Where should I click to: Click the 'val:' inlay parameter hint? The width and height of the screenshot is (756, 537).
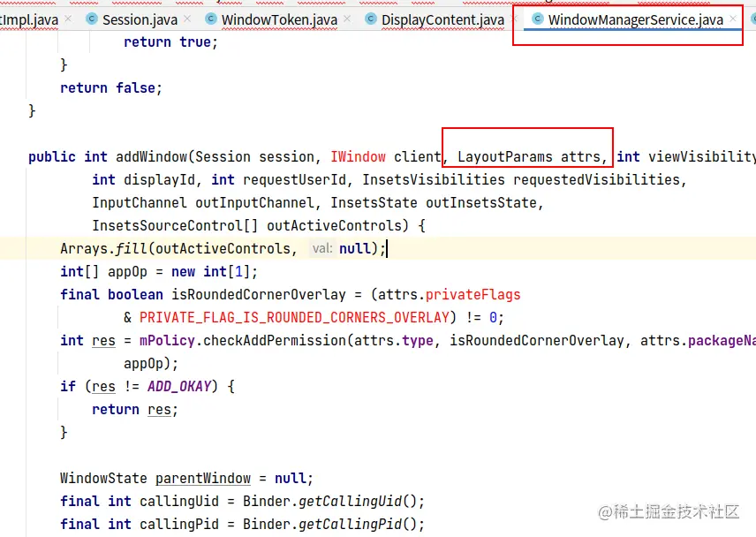[x=322, y=249]
